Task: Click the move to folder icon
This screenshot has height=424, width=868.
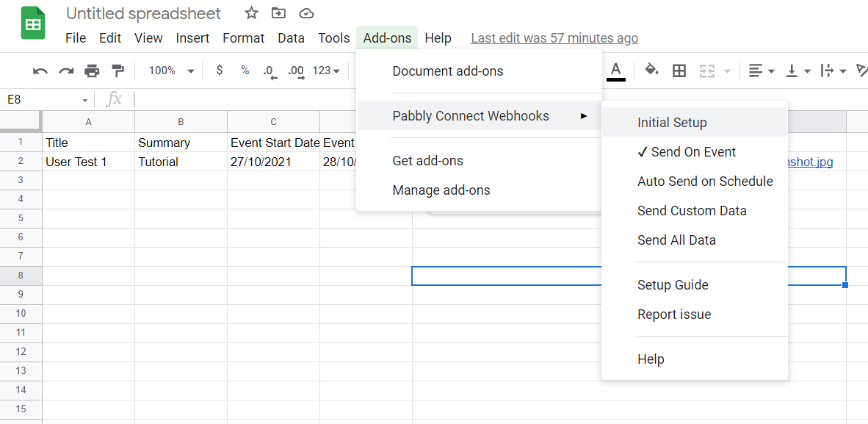Action: (x=279, y=13)
